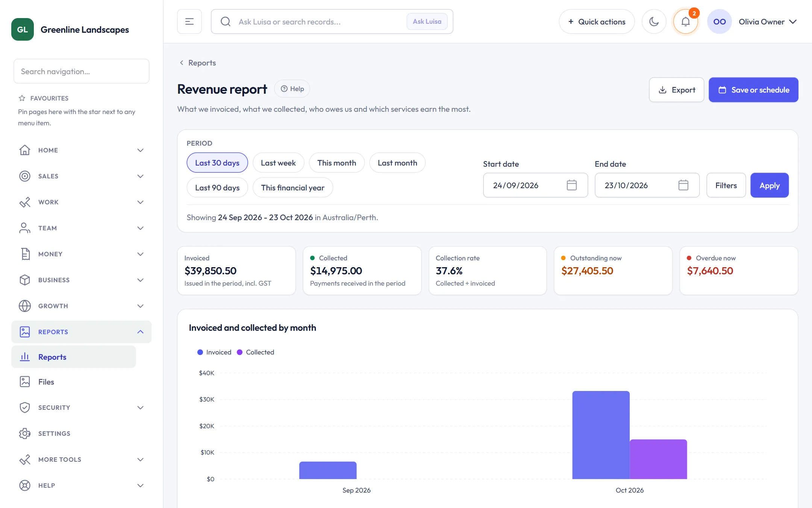Apply the selected date range
Image resolution: width=812 pixels, height=508 pixels.
coord(770,185)
